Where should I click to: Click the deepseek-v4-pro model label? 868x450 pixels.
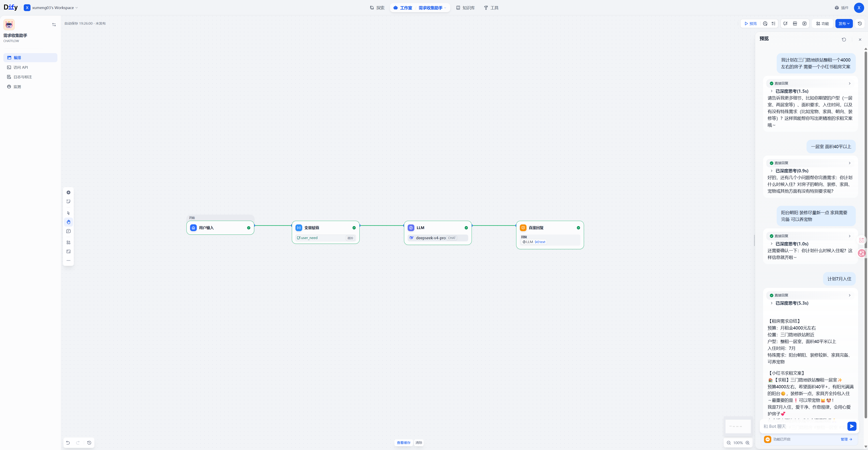click(x=431, y=238)
